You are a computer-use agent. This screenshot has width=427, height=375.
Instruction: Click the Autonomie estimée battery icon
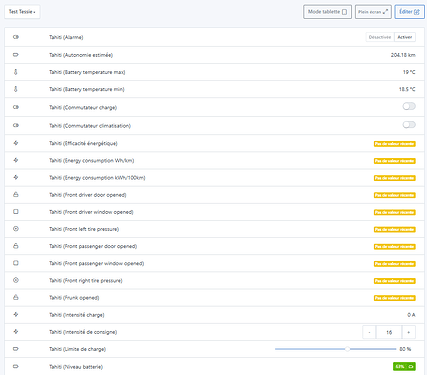16,55
